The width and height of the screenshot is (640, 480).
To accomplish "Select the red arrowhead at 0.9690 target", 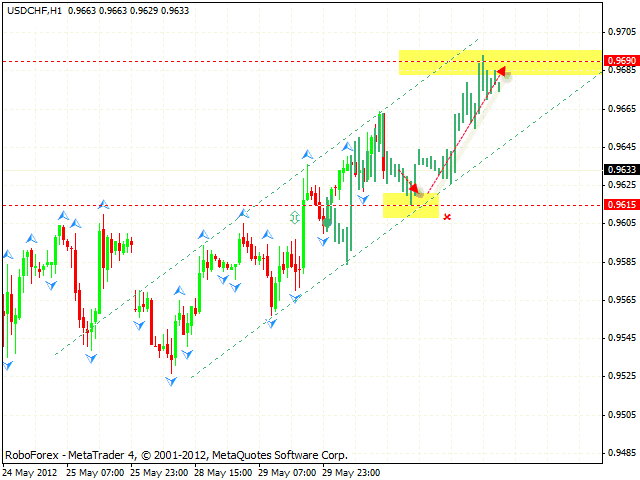I will pos(501,71).
